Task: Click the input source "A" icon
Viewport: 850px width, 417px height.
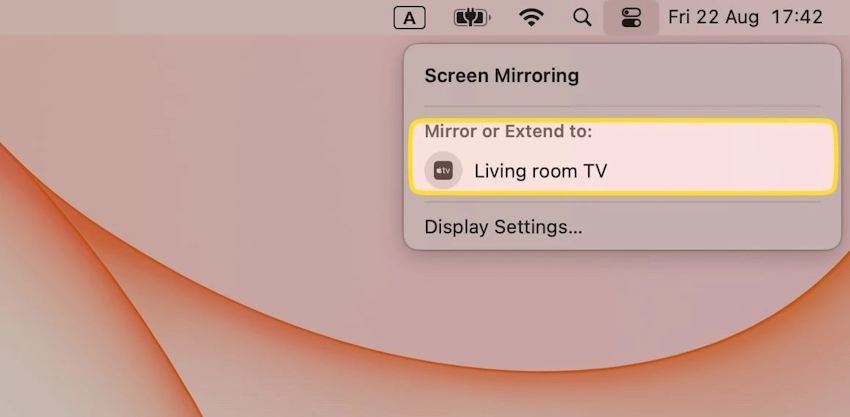Action: point(409,17)
